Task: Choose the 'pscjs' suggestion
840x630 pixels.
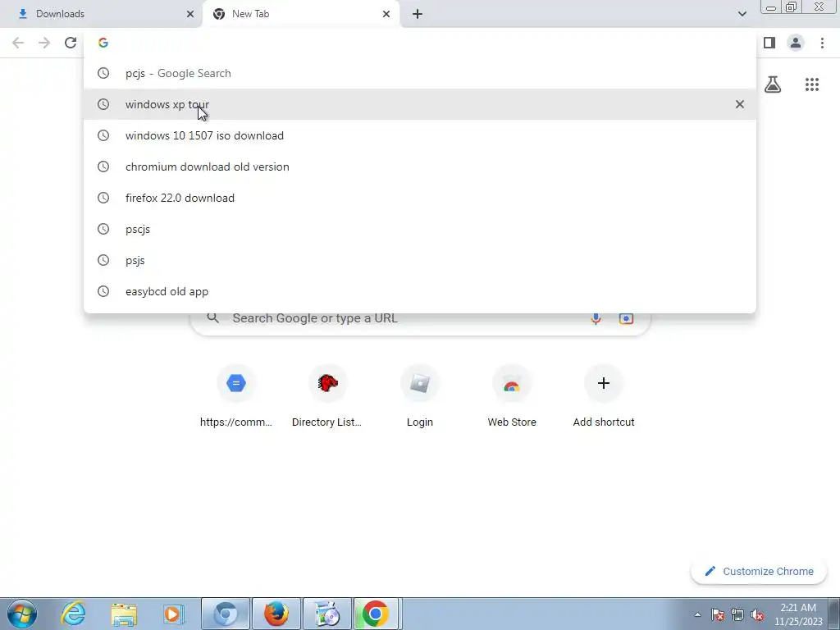Action: [420, 230]
